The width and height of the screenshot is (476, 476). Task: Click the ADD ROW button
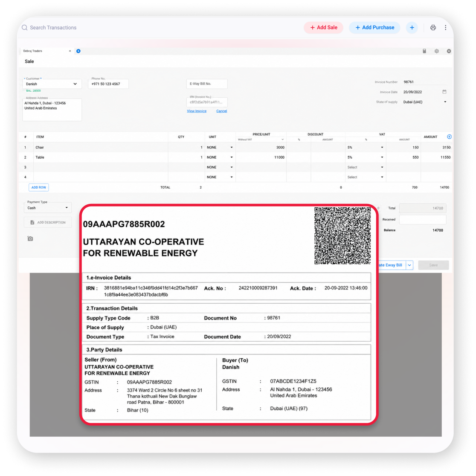tap(38, 187)
